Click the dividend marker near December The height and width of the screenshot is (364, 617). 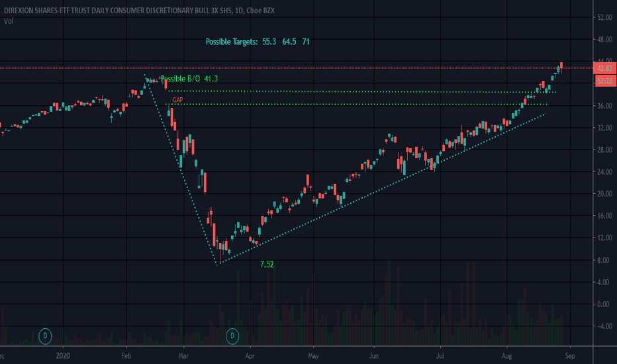pos(45,336)
